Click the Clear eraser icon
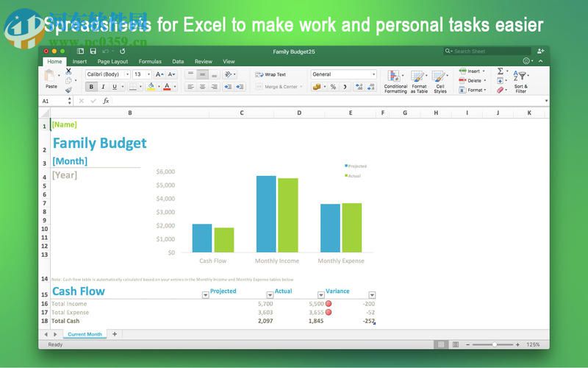 501,90
